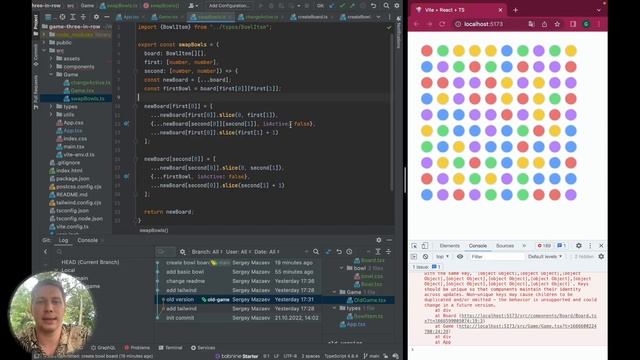Screen dimensions: 640x360
Task: Open the Add Configuration dropdown
Action: pyautogui.click(x=228, y=6)
